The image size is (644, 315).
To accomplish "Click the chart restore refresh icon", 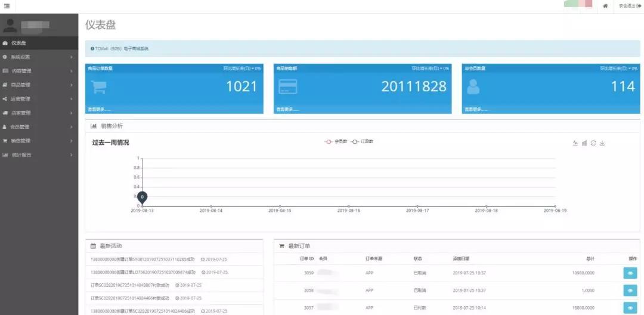I will tap(593, 143).
